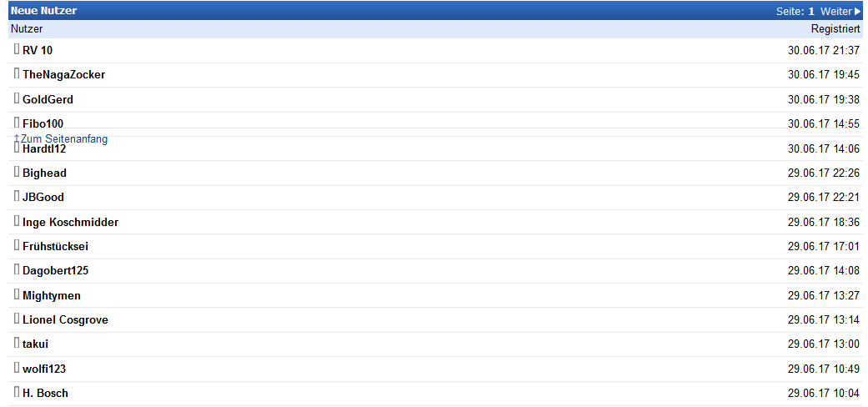Select current page number 1
Image resolution: width=868 pixels, height=407 pixels.
click(x=811, y=11)
